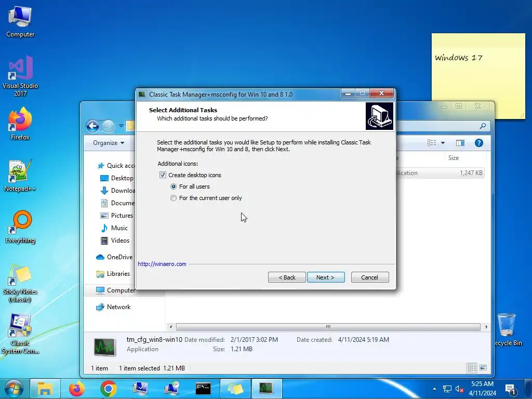Select OneDrive in the navigation pane

pyautogui.click(x=114, y=257)
